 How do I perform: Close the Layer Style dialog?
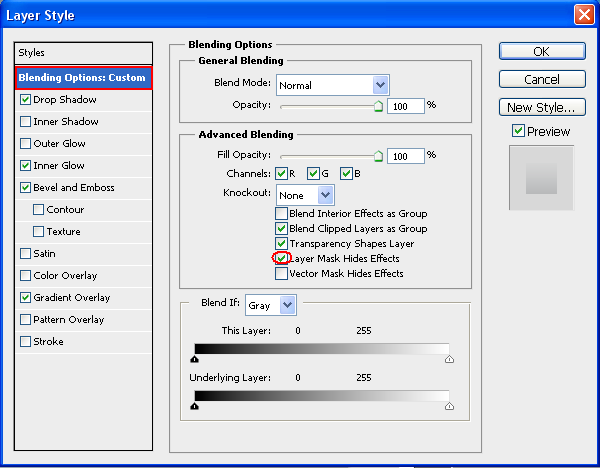584,15
